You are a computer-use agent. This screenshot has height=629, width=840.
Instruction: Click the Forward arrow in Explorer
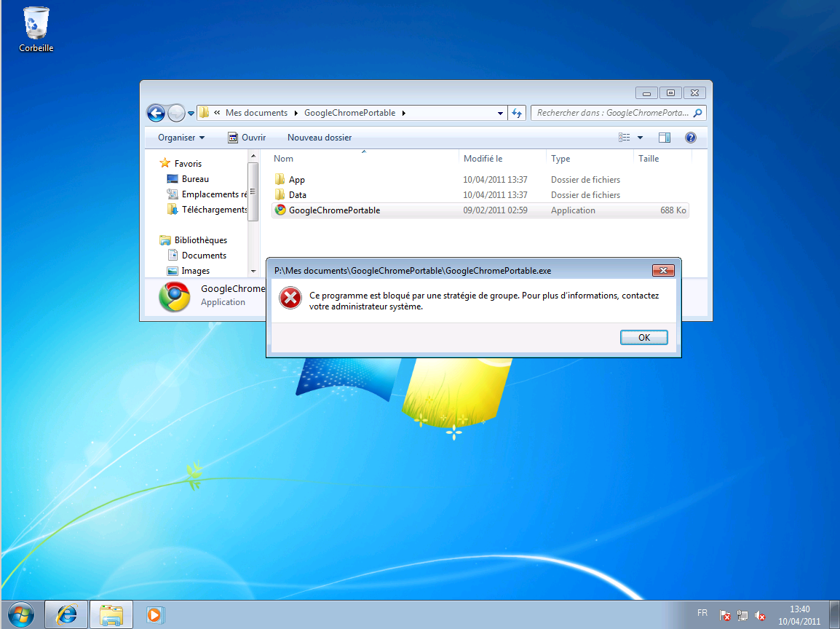[x=176, y=113]
